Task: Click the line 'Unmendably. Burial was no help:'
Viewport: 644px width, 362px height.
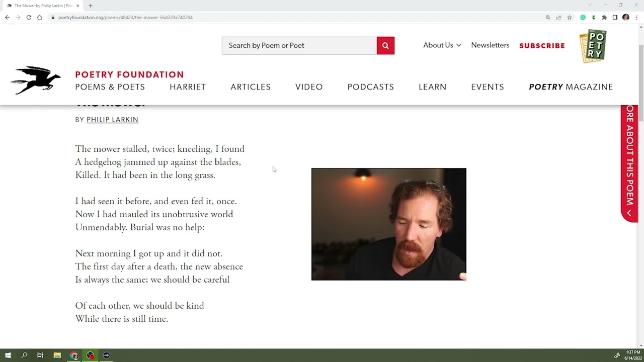Action: pos(140,227)
